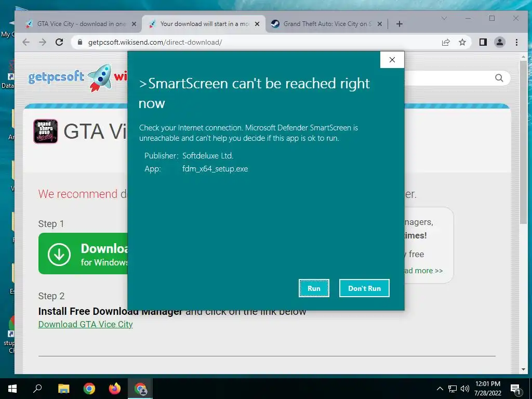Click the network icon in the tray
This screenshot has height=399, width=532.
click(x=453, y=389)
